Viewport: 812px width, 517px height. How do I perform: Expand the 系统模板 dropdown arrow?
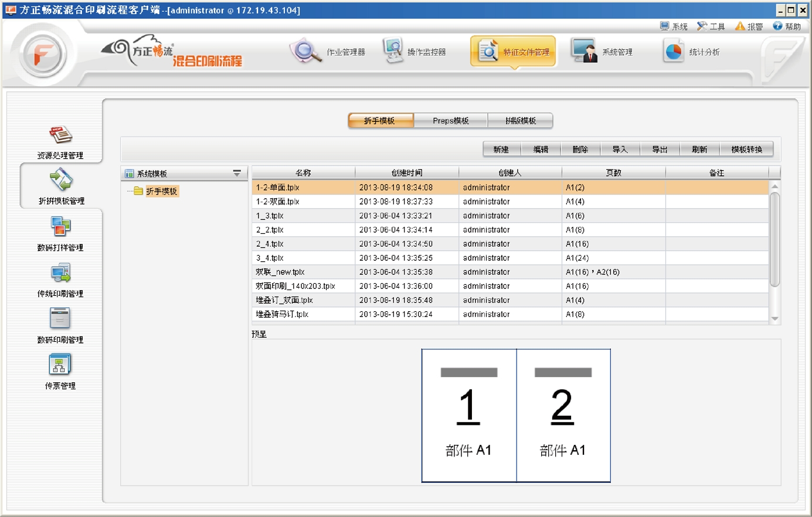click(x=237, y=174)
